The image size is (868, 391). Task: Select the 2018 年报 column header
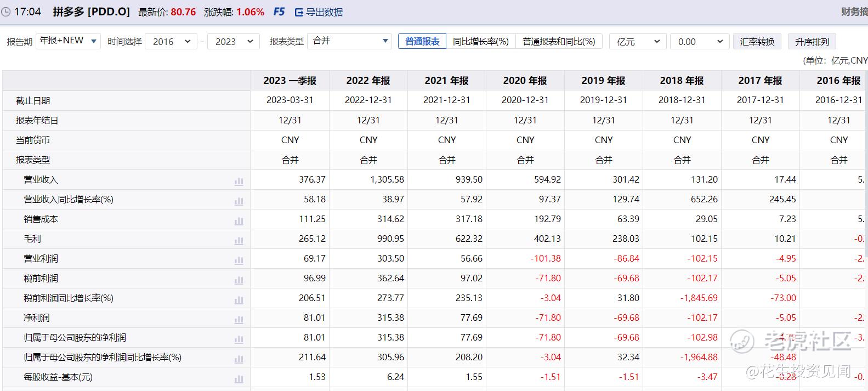[682, 81]
